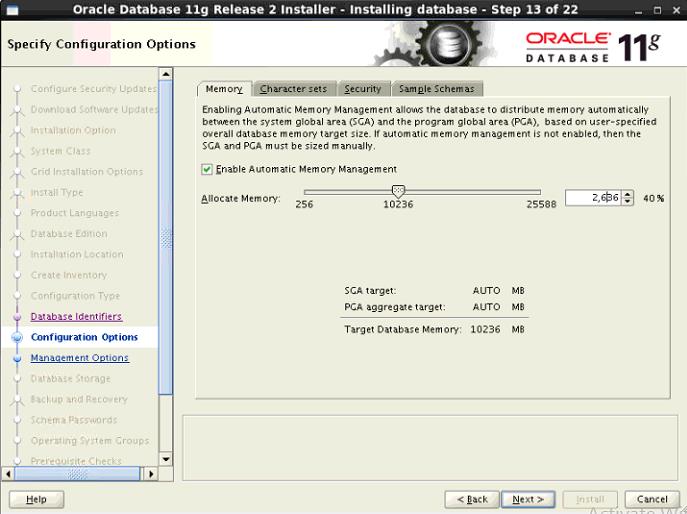Click the window menu icon in title bar
Image resolution: width=687 pixels, height=514 pixels.
(12, 10)
